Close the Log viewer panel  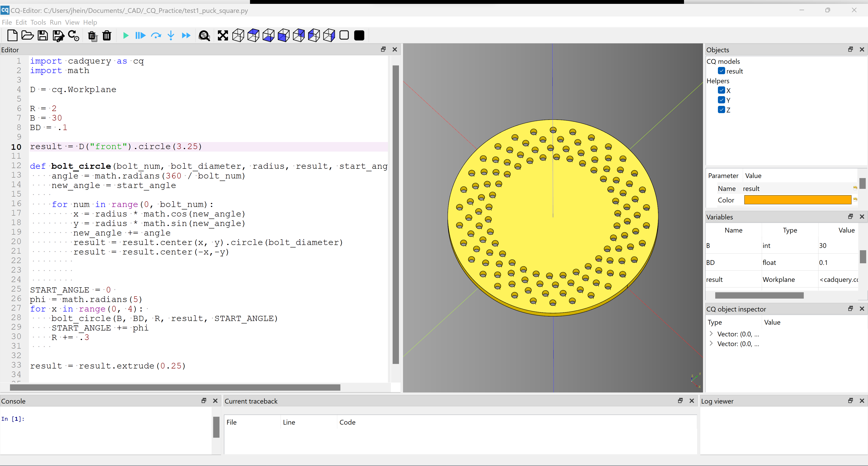(862, 401)
